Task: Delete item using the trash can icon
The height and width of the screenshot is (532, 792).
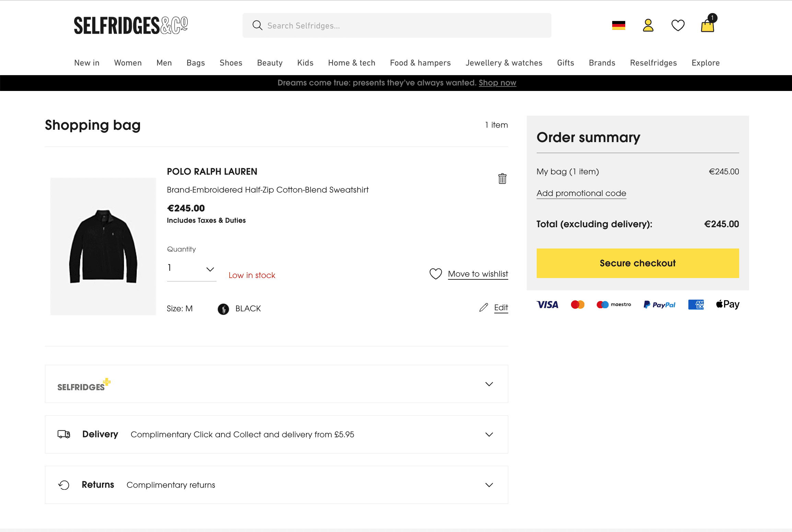Action: (x=502, y=178)
